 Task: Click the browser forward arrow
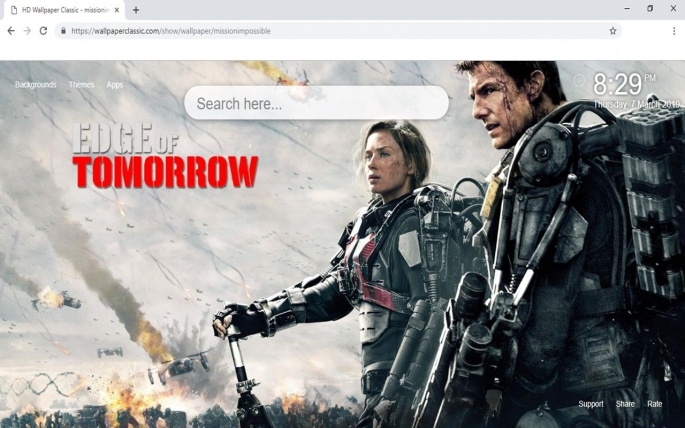27,31
